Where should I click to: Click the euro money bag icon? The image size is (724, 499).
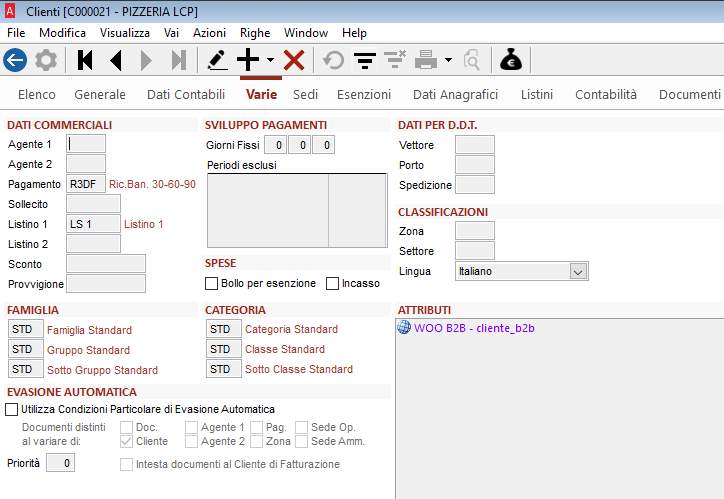point(511,60)
